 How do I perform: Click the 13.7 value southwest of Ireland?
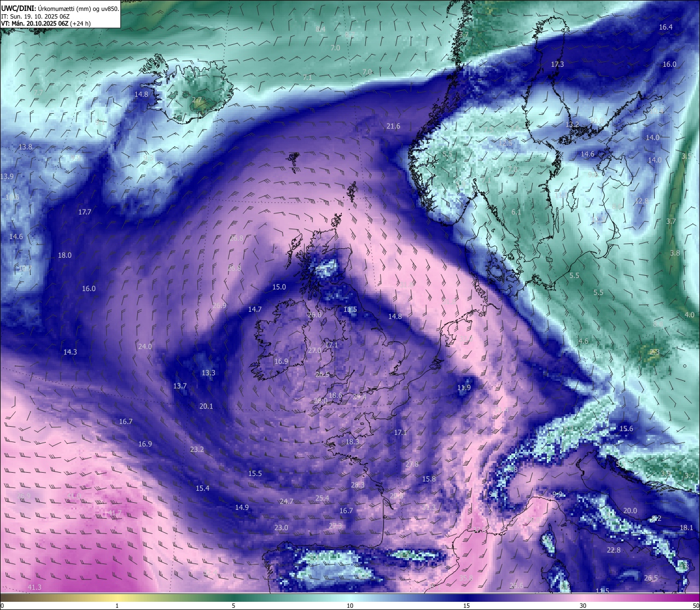tap(180, 386)
